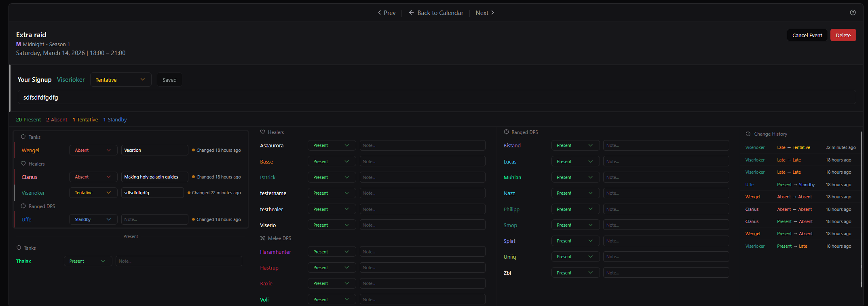Open Clarius's Absent status dropdown
The image size is (868, 306).
click(x=93, y=177)
